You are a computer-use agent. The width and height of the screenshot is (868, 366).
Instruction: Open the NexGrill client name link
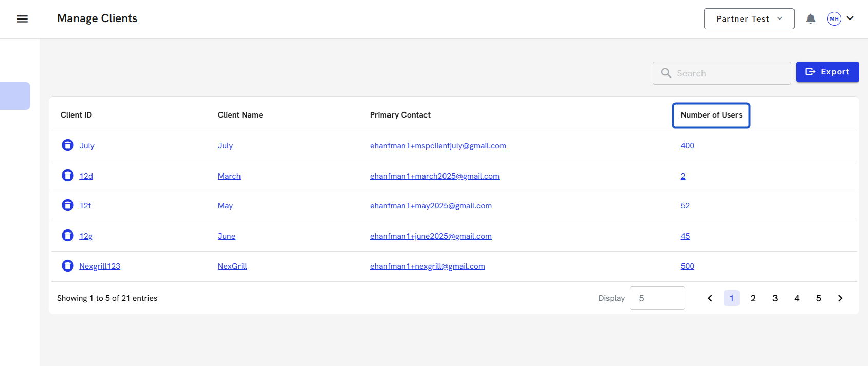(232, 266)
